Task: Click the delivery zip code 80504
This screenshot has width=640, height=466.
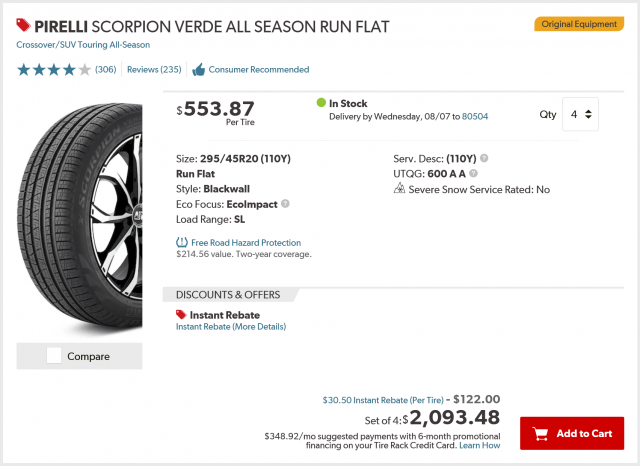Action: click(476, 117)
